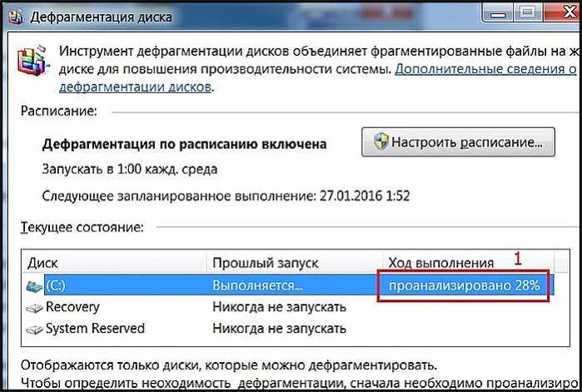The image size is (582, 392).
Task: Open Настроить расписание settings
Action: pyautogui.click(x=458, y=142)
